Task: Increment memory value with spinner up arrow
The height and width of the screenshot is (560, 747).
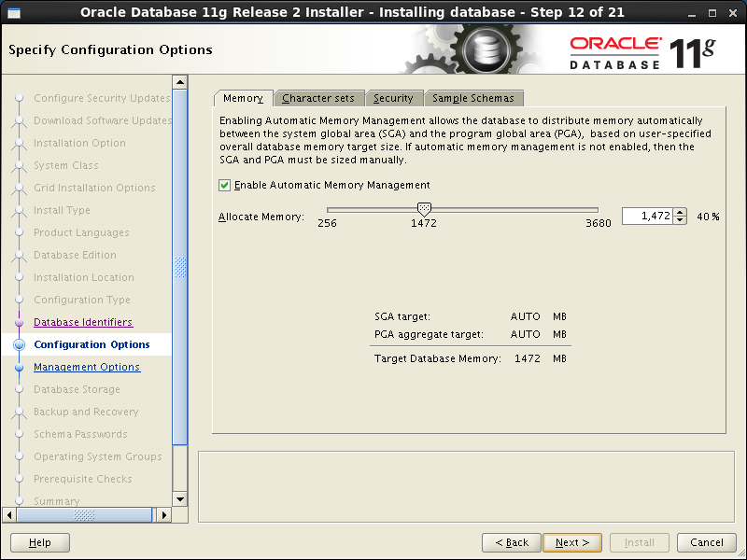Action: pyautogui.click(x=681, y=210)
